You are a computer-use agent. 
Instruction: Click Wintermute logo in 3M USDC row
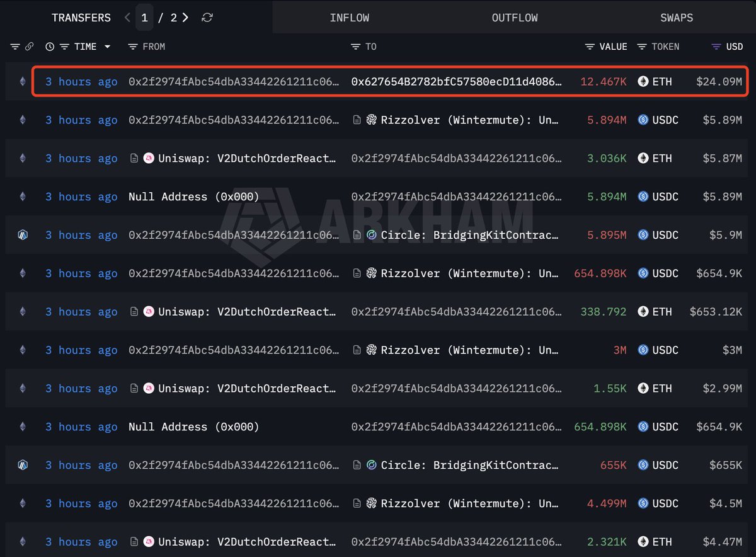point(371,350)
